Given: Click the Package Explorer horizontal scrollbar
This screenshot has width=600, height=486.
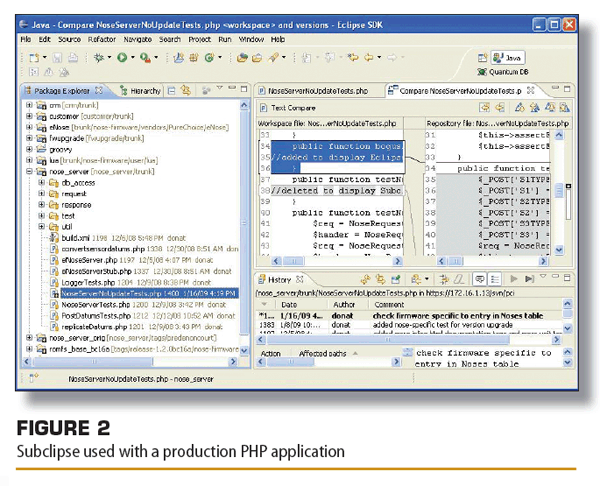Looking at the screenshot, I should (x=130, y=361).
